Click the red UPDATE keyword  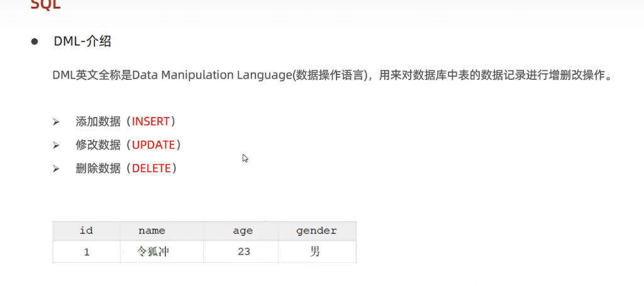point(153,145)
